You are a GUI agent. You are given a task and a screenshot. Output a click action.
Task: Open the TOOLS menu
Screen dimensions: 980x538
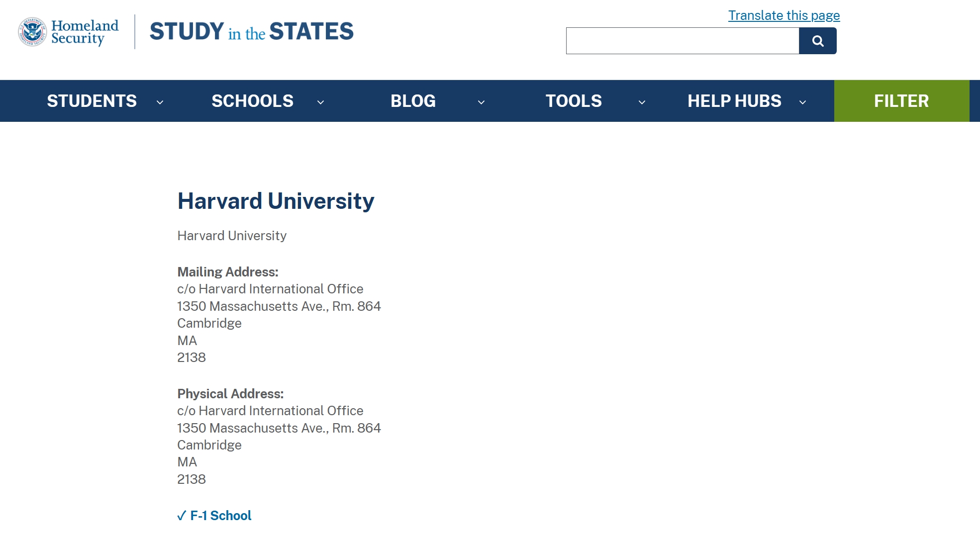tap(574, 101)
